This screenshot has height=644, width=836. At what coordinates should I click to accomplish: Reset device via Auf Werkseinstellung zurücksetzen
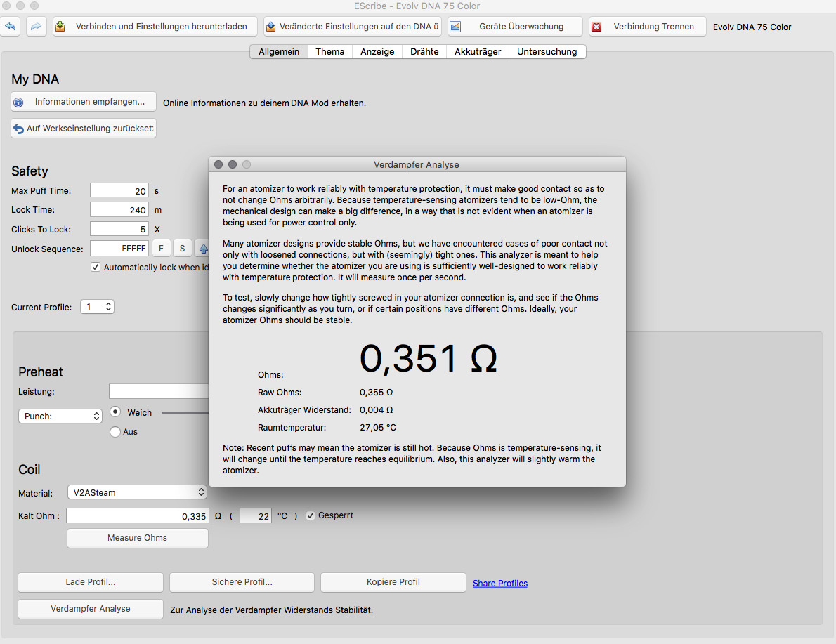pyautogui.click(x=83, y=129)
